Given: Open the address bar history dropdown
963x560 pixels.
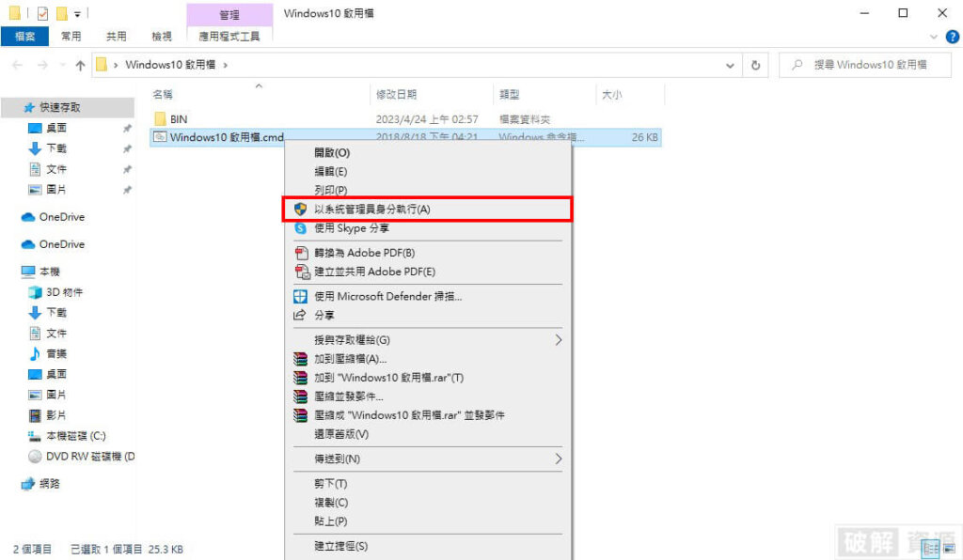Looking at the screenshot, I should tap(730, 65).
